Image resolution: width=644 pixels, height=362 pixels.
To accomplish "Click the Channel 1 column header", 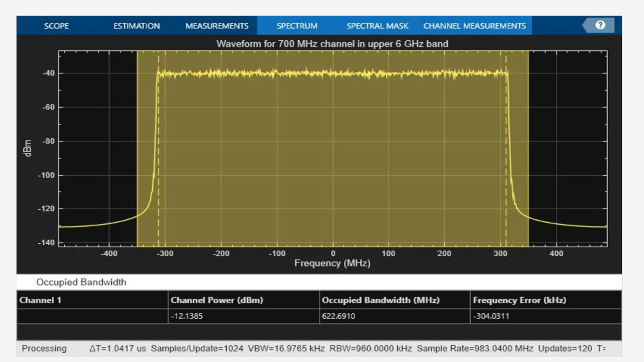I will point(40,300).
